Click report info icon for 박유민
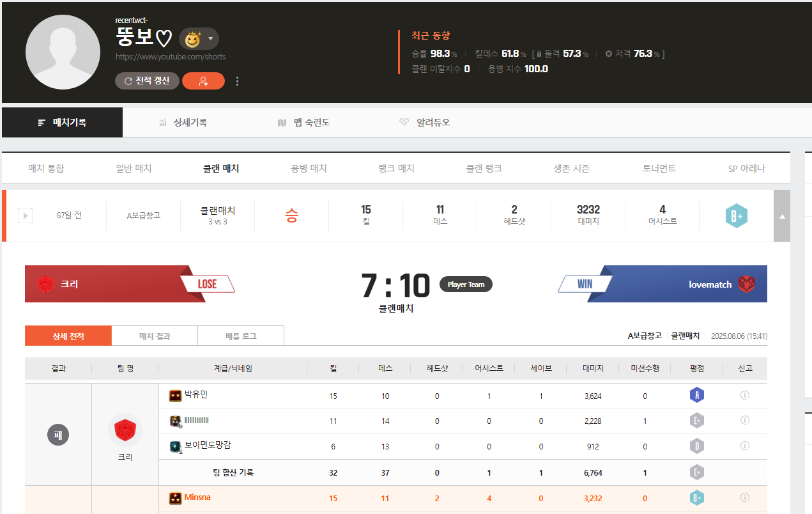 [744, 396]
